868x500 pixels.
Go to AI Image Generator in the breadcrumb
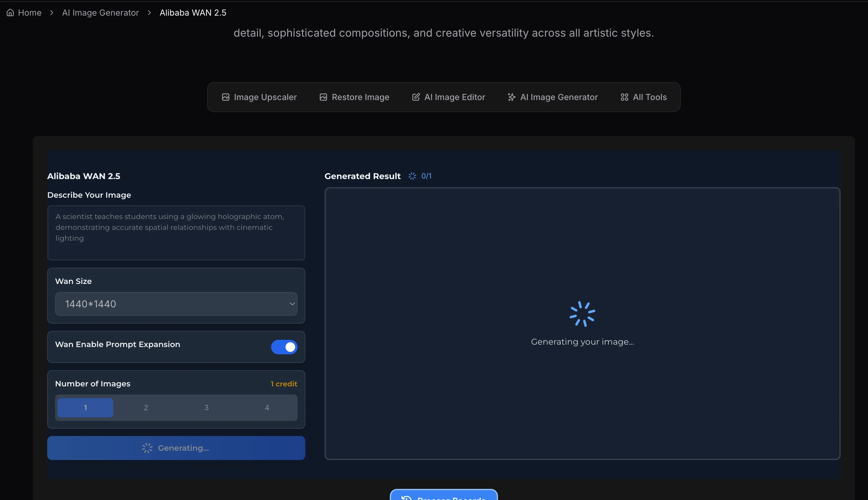click(x=100, y=12)
